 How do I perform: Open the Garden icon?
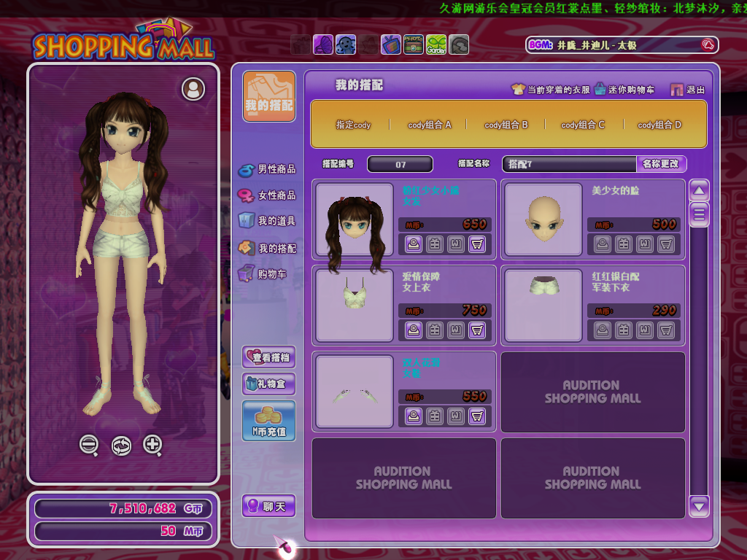436,45
